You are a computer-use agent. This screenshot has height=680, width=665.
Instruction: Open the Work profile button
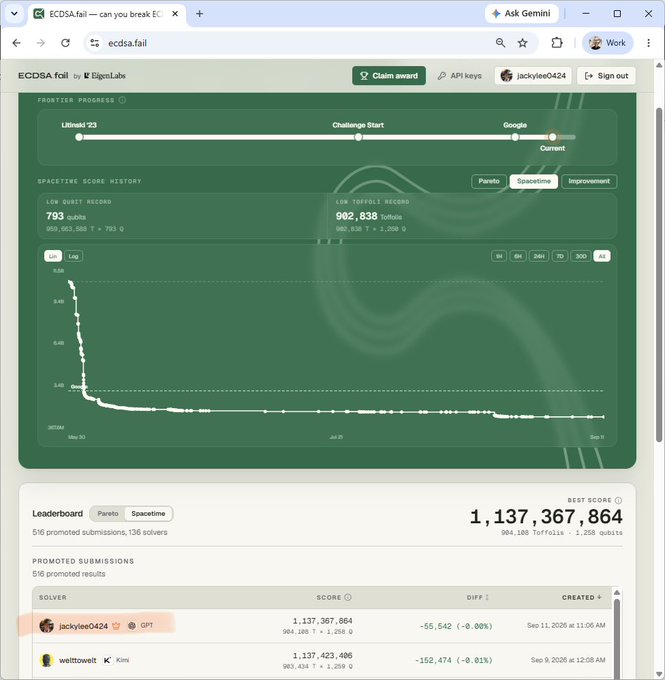click(607, 43)
